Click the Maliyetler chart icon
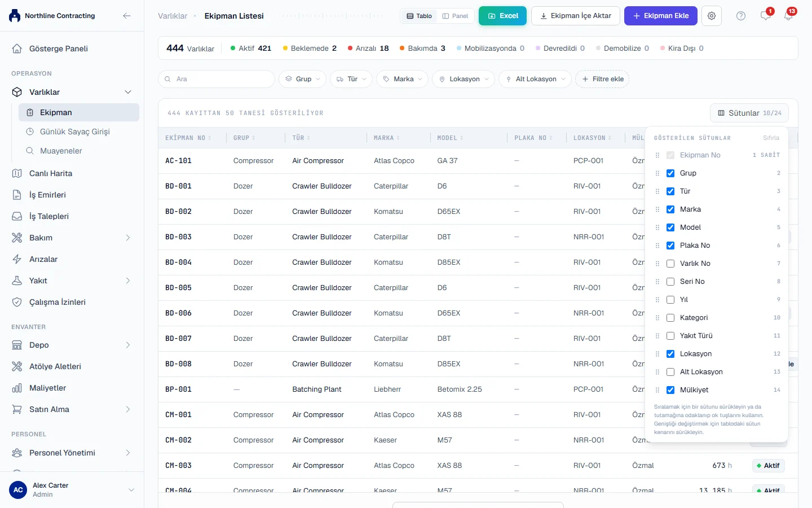Viewport: 812px width, 508px height. tap(17, 388)
